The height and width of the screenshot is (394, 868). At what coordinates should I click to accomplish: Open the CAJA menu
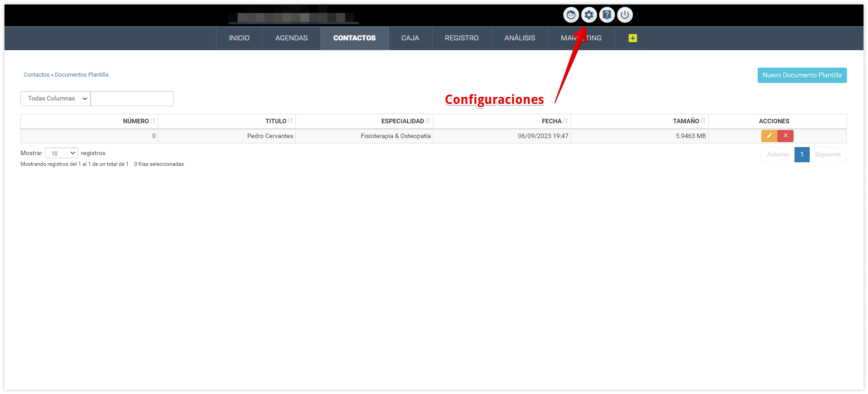[410, 38]
